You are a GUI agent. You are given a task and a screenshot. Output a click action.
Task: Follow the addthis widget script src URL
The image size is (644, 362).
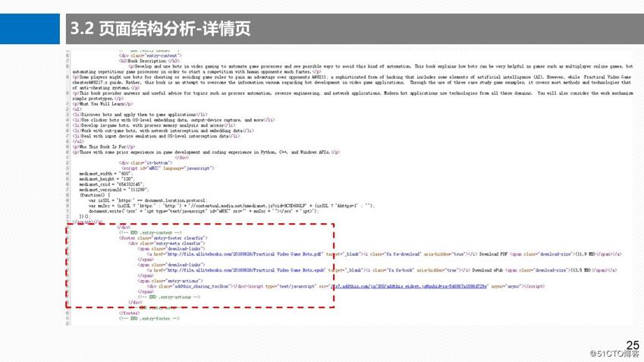409,286
